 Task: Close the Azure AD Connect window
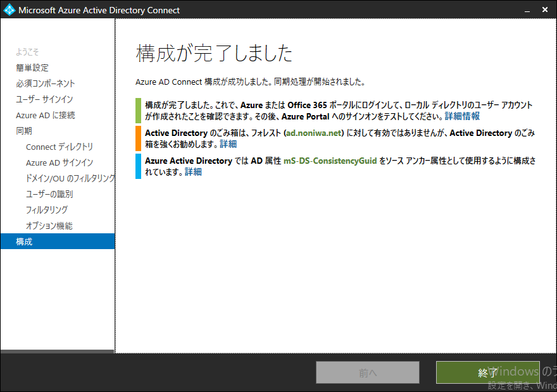click(545, 10)
